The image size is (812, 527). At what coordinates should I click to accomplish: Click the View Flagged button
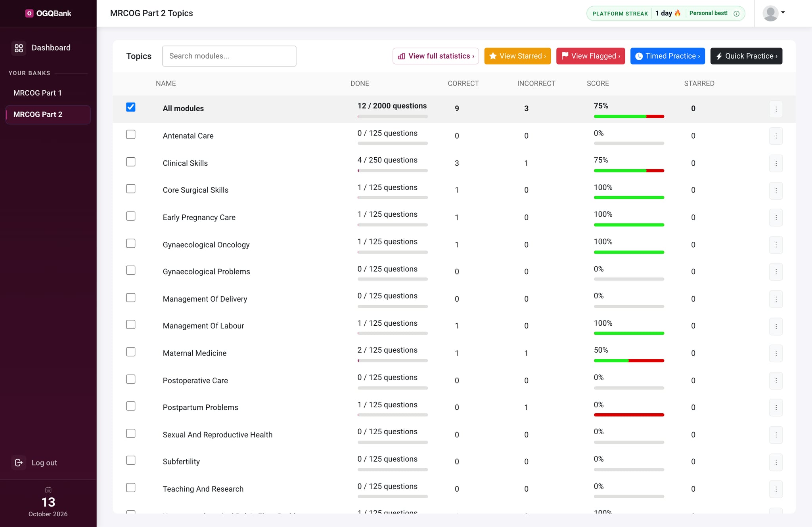coord(590,56)
